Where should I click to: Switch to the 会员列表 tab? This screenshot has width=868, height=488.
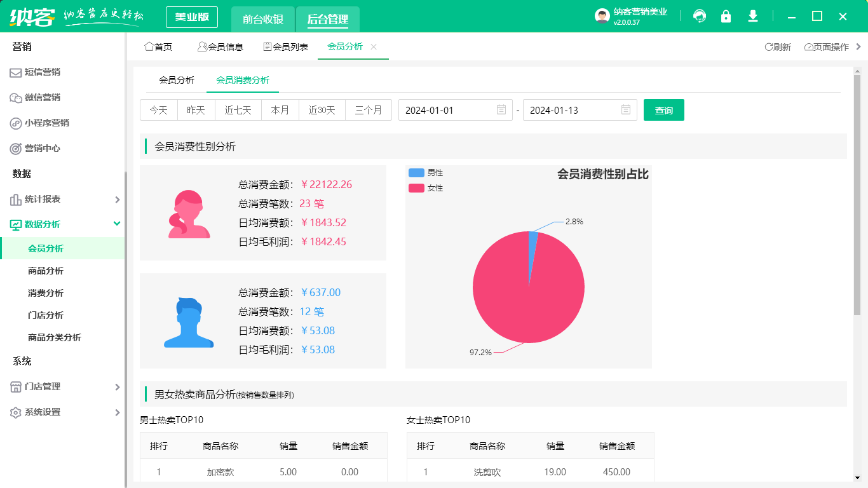pyautogui.click(x=286, y=47)
